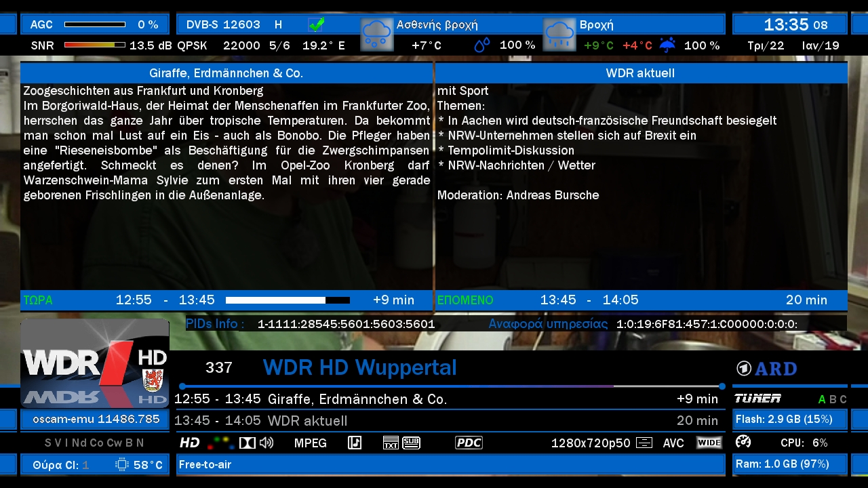Click the 12:55 - 13:45 Giraffe event row
868x488 pixels.
click(x=446, y=399)
